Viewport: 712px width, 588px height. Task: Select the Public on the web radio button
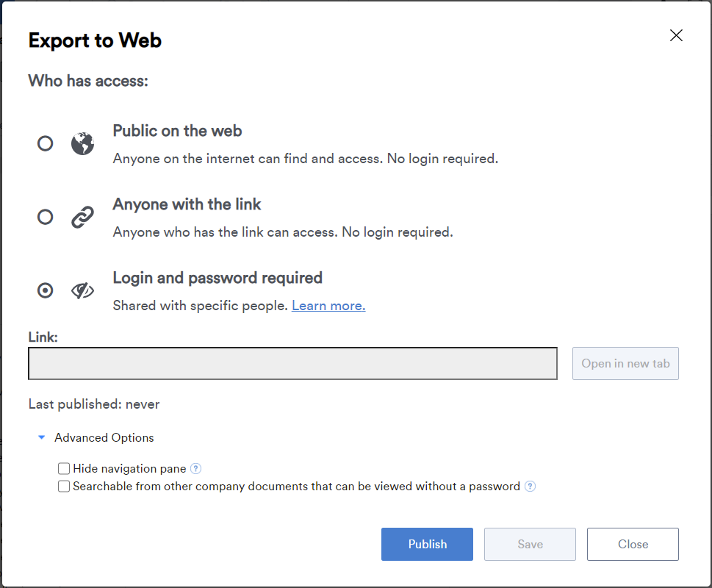tap(45, 143)
